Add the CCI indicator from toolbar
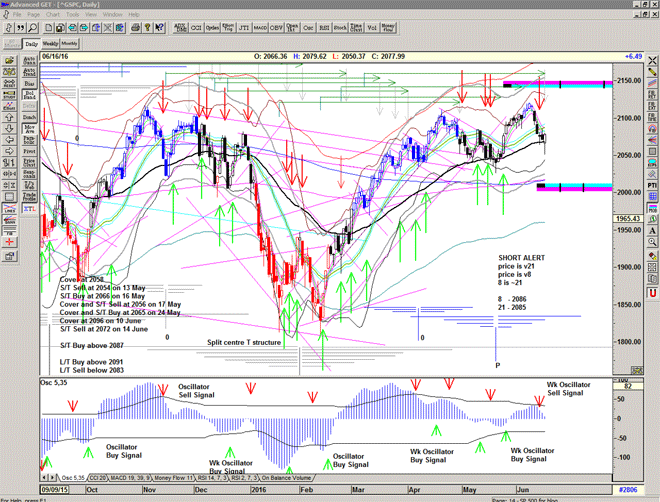 (x=196, y=29)
